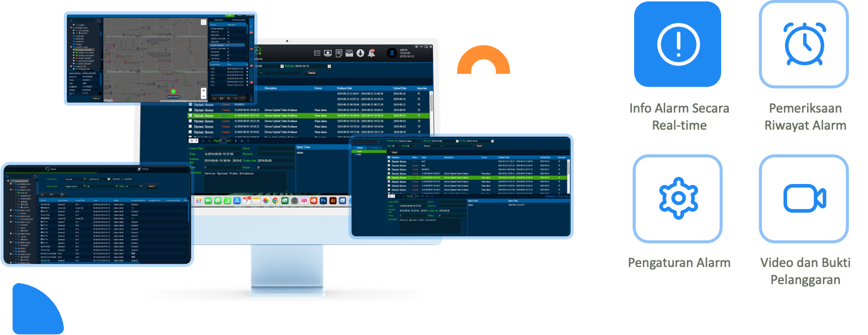Open the Pengaturan Alarm gear icon
This screenshot has height=335, width=868.
coord(678,199)
